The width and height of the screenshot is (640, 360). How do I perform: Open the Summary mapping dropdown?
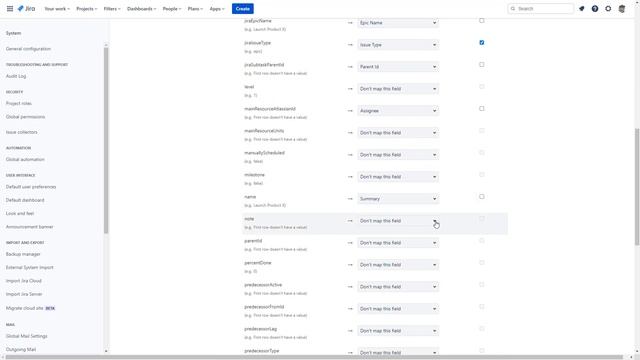click(398, 199)
